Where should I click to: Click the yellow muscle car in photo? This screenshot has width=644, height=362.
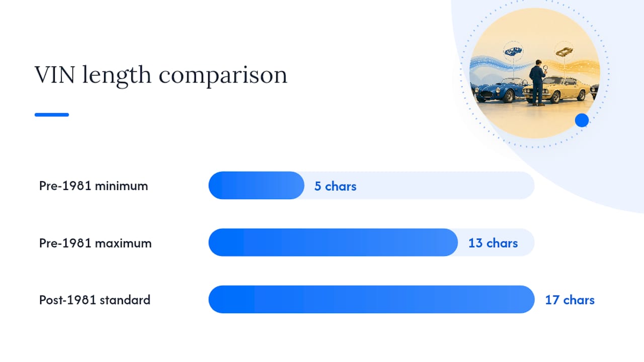click(x=558, y=89)
